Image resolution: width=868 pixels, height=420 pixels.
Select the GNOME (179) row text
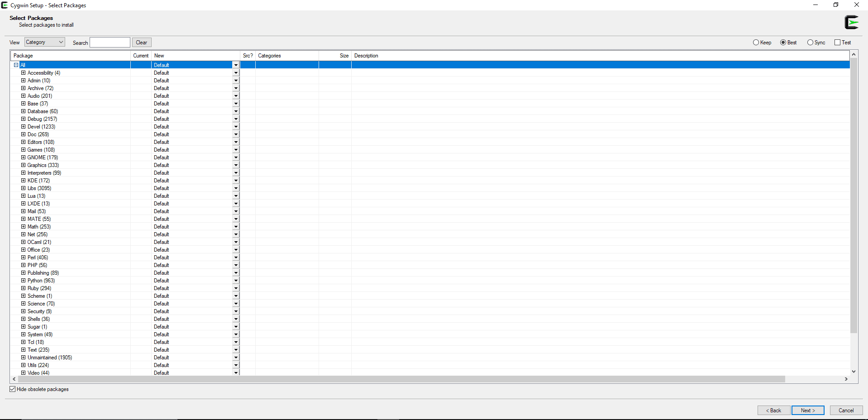43,157
